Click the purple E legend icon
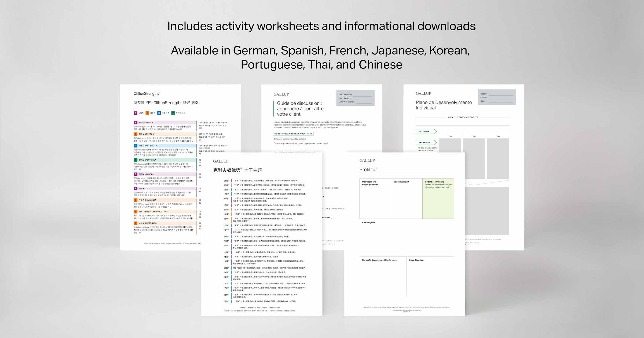644x338 pixels. click(x=136, y=113)
